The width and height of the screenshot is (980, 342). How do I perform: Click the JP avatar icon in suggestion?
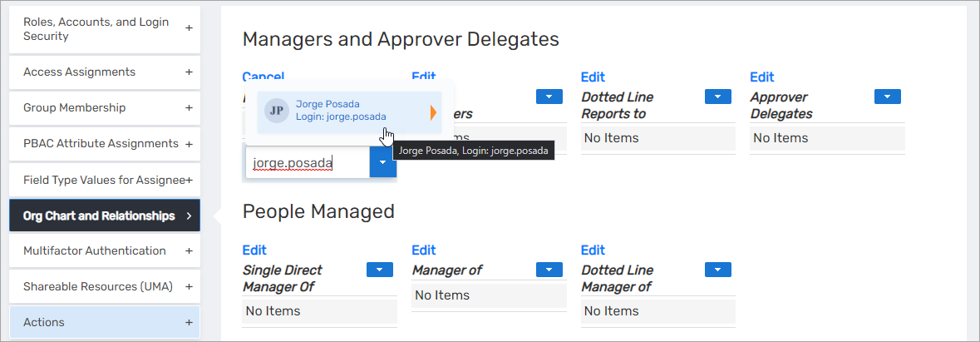274,111
